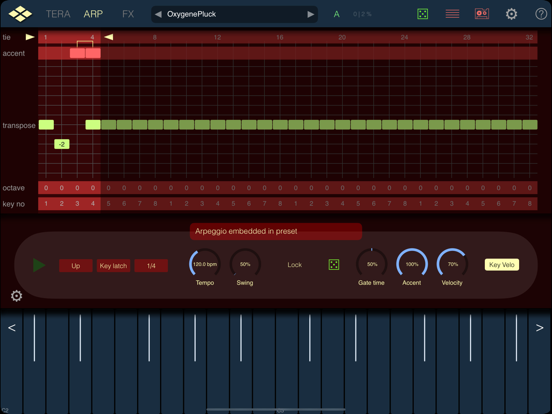The height and width of the screenshot is (414, 552).
Task: Click the green dice randomize icon in top bar
Action: point(422,14)
